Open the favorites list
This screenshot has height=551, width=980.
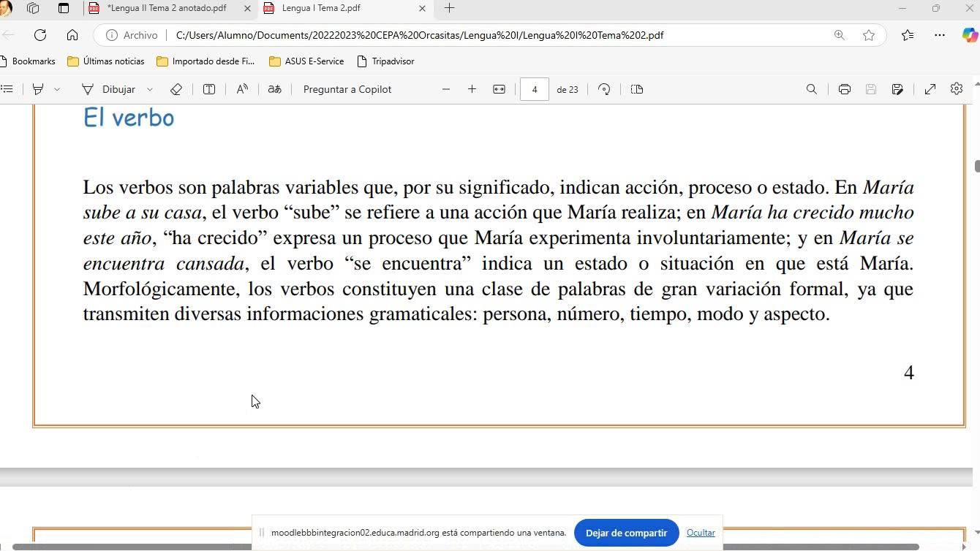[x=908, y=35]
